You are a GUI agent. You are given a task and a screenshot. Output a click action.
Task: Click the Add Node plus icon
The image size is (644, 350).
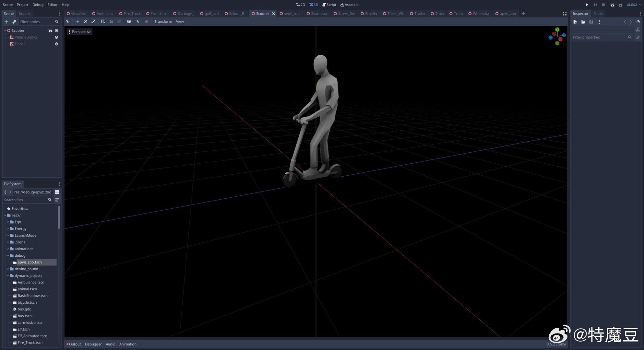point(6,22)
